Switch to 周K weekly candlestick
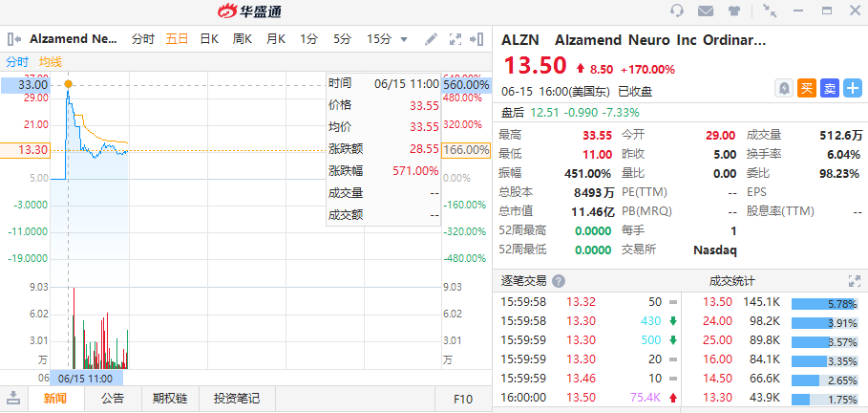868x413 pixels. 243,39
